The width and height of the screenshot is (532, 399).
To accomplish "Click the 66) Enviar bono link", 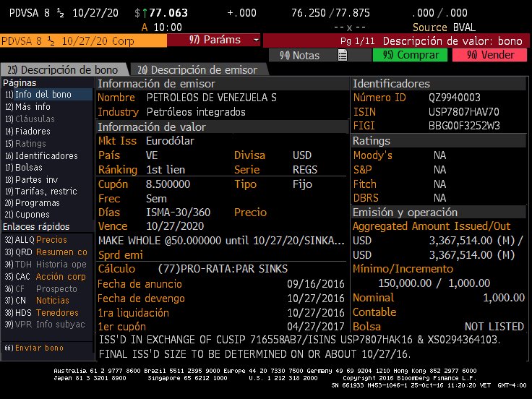I will pyautogui.click(x=34, y=348).
